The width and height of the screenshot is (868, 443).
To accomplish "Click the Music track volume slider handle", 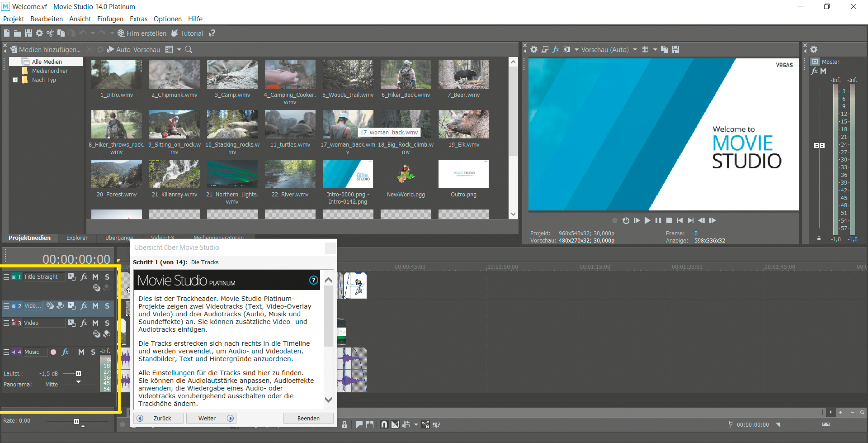I will 78,373.
